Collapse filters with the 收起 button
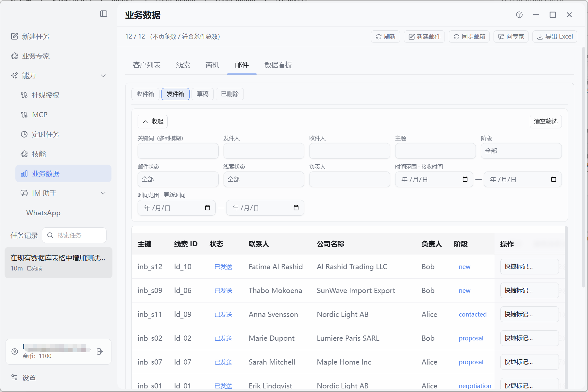The width and height of the screenshot is (588, 392). point(153,122)
